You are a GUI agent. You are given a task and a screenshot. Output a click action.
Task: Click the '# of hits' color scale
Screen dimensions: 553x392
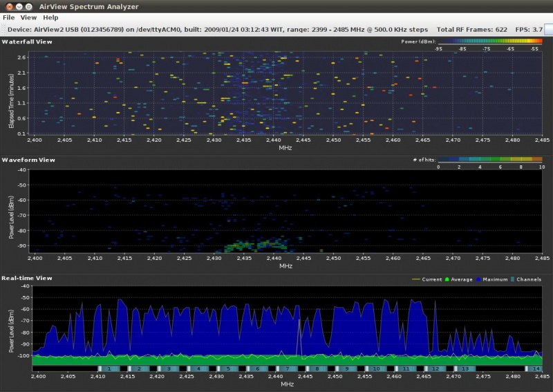tap(490, 160)
